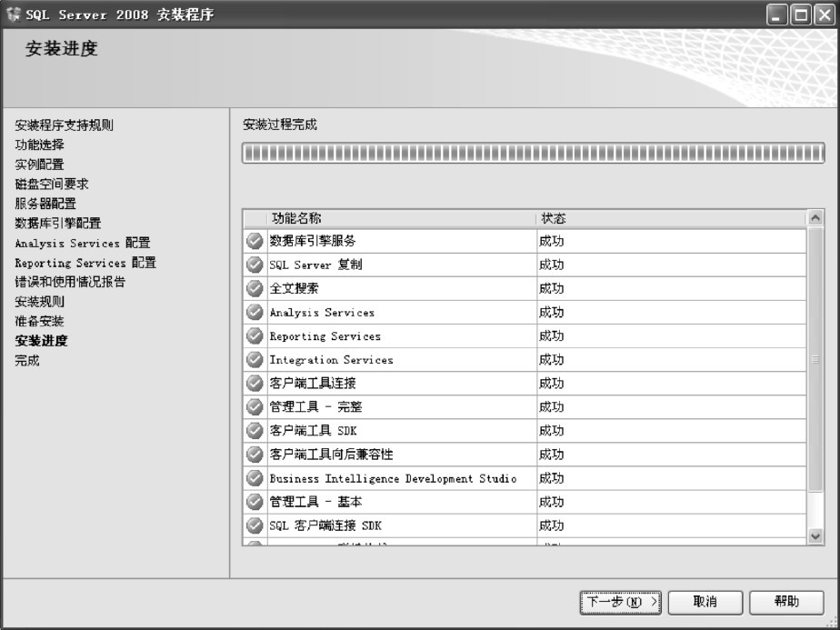Click success icon beside 管理工具 - 基本
The width and height of the screenshot is (840, 630).
click(x=255, y=502)
